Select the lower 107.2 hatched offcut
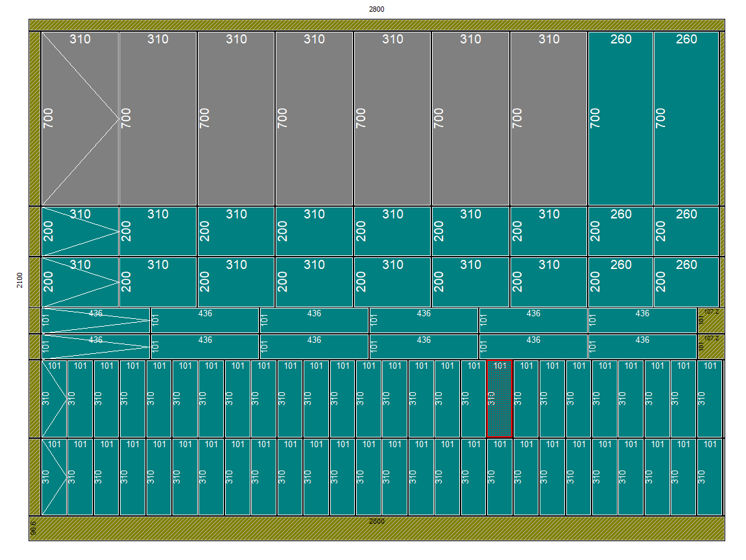Image resolution: width=746 pixels, height=560 pixels. (711, 347)
